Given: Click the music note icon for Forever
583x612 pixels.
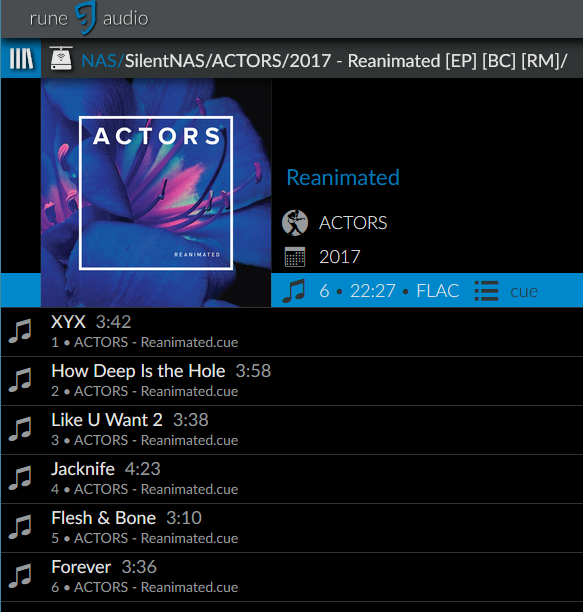Looking at the screenshot, I should click(20, 576).
